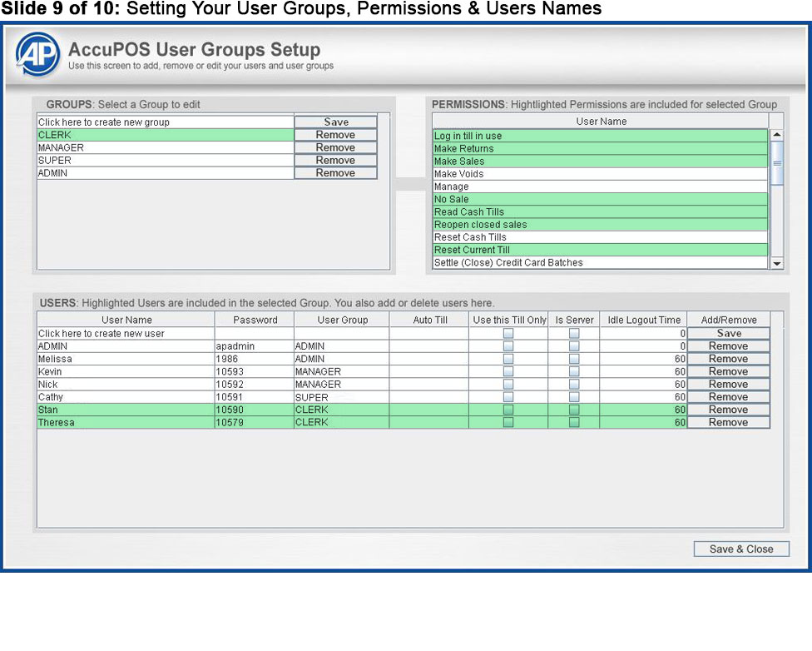Viewport: 812px width, 651px height.
Task: Remove user Nick
Action: (729, 384)
